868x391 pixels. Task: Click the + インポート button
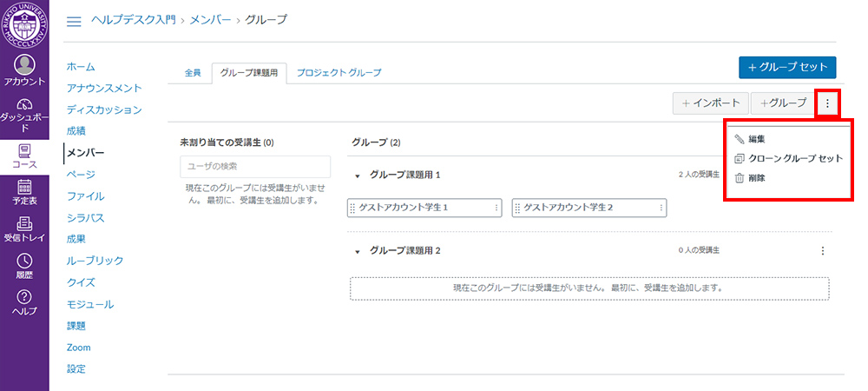(709, 103)
